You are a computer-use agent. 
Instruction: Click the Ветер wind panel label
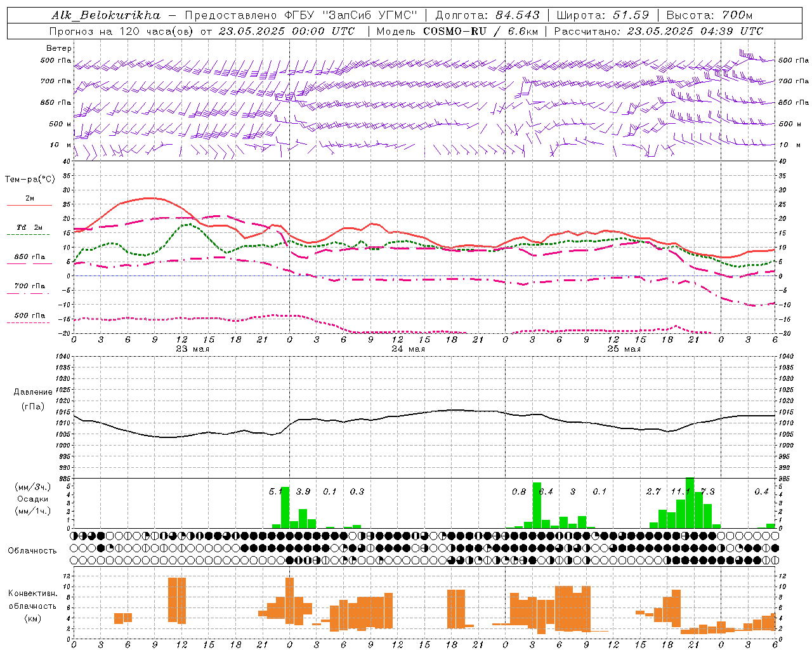[59, 48]
